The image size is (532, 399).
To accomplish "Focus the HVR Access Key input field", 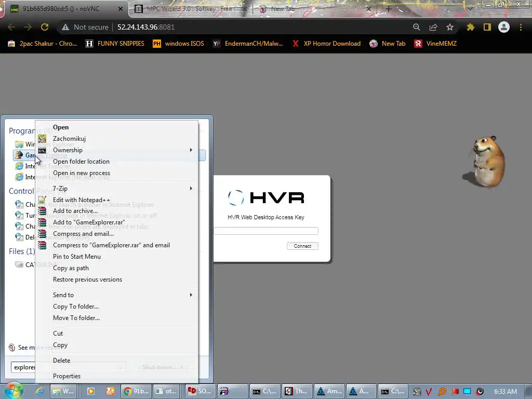I will point(266,231).
